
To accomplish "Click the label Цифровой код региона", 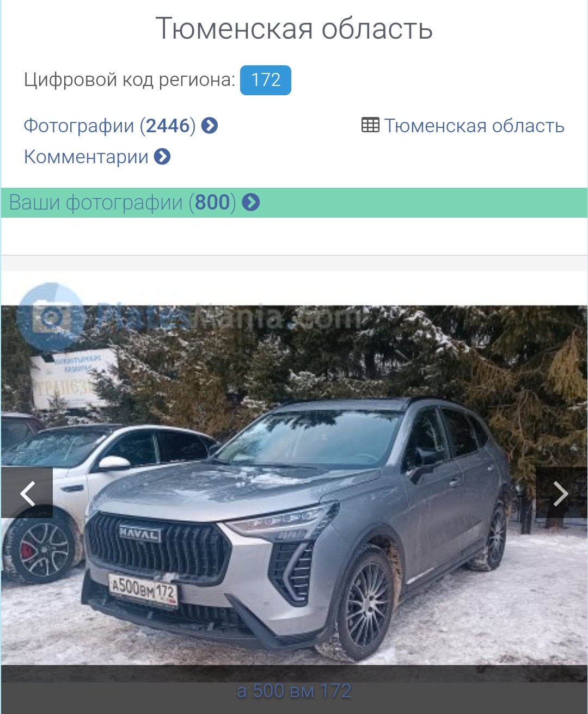I will pyautogui.click(x=130, y=80).
